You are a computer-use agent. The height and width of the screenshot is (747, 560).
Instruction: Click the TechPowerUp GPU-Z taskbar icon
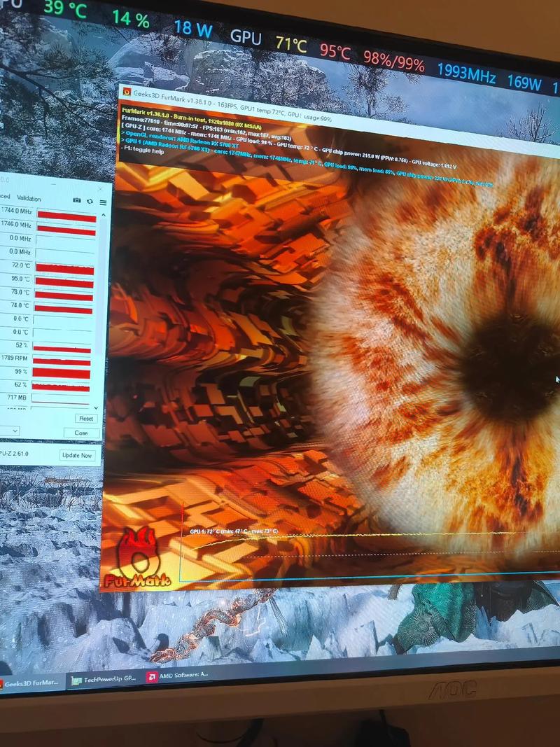(x=76, y=679)
